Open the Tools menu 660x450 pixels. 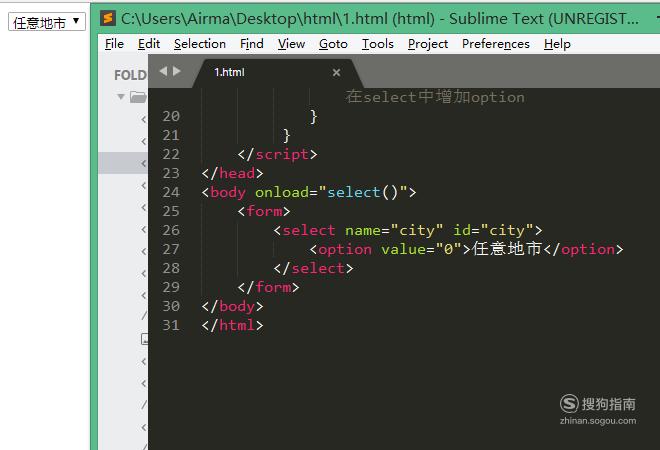click(x=378, y=44)
